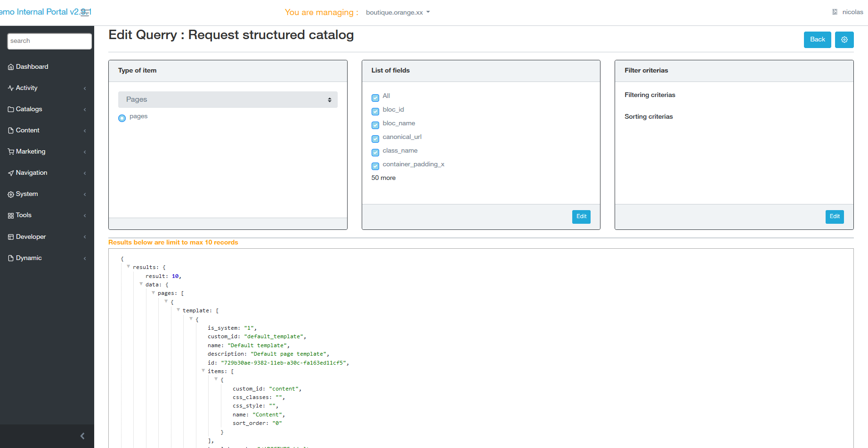This screenshot has height=448, width=868.
Task: Click the Marketing cart icon
Action: (11, 152)
